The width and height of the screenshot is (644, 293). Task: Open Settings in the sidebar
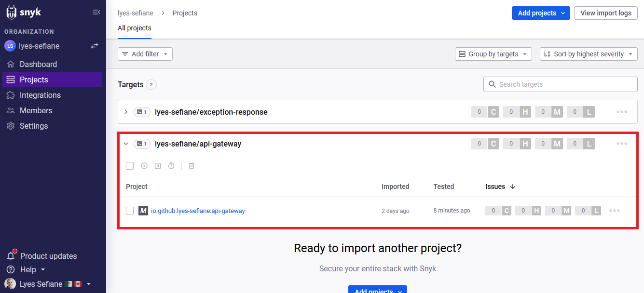pos(52,126)
